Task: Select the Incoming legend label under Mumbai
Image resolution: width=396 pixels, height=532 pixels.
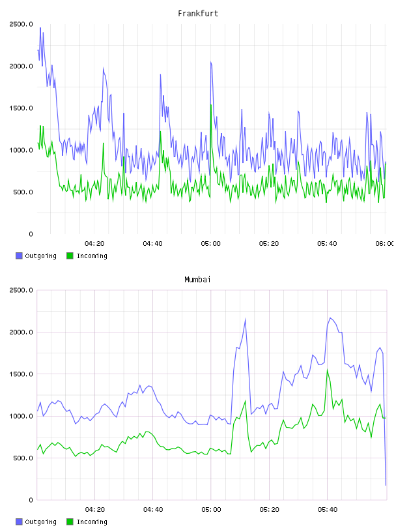Action: click(92, 522)
